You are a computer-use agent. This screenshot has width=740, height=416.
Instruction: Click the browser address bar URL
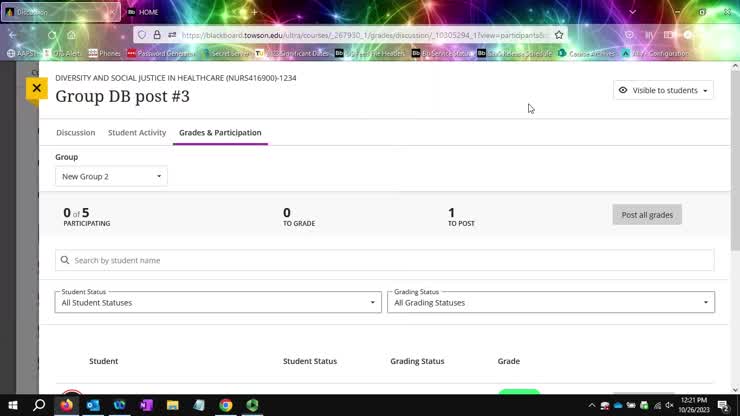(360, 34)
